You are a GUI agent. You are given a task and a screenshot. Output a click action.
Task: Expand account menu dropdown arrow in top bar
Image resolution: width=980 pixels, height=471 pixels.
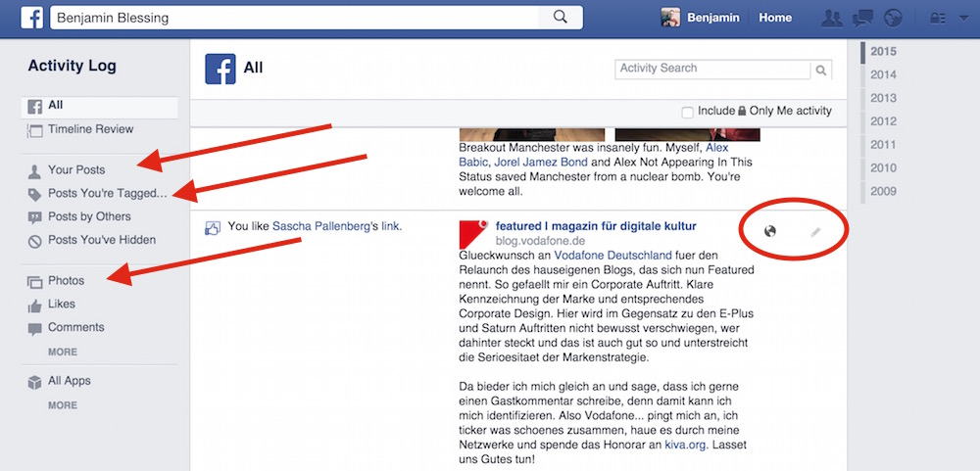click(x=962, y=19)
